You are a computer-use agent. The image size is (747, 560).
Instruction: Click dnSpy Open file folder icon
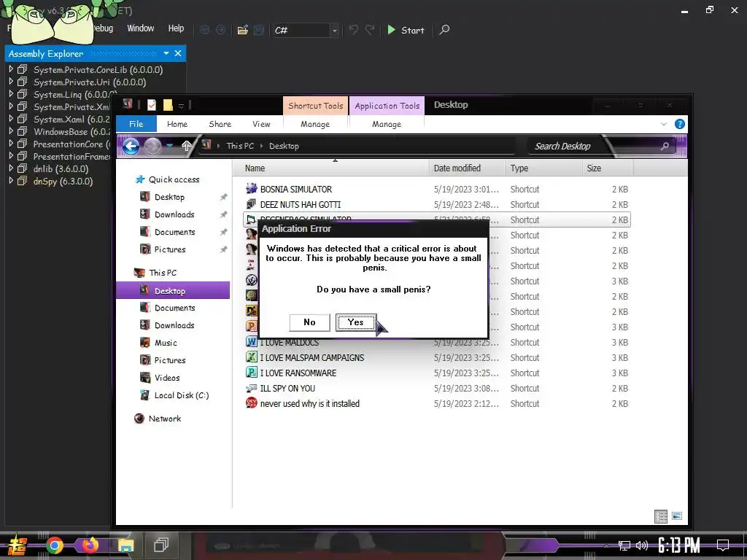(242, 30)
